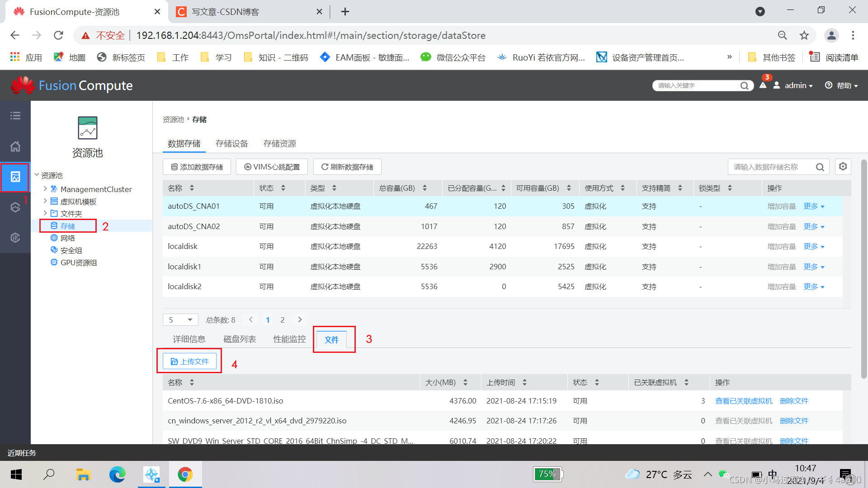Open Microsoft Edge from the taskbar
Viewport: 868px width, 488px height.
[117, 474]
